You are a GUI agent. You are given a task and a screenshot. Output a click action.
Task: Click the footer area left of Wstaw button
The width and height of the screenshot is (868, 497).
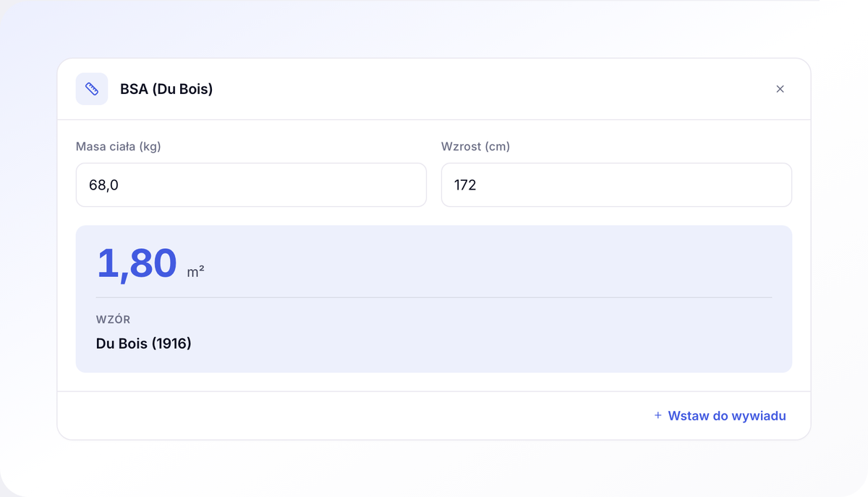[347, 416]
